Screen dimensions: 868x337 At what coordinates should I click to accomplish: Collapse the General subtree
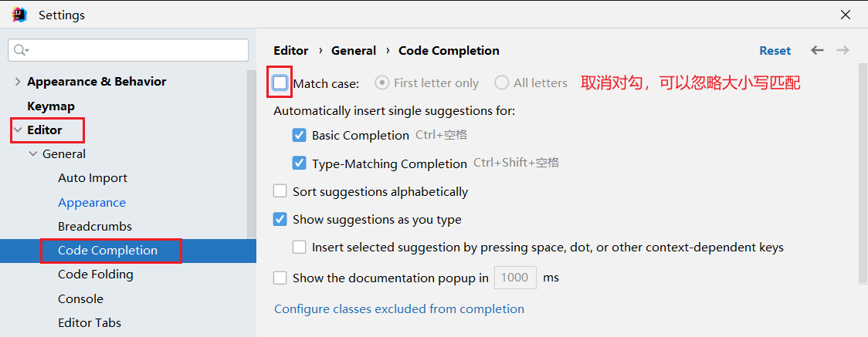coord(33,154)
